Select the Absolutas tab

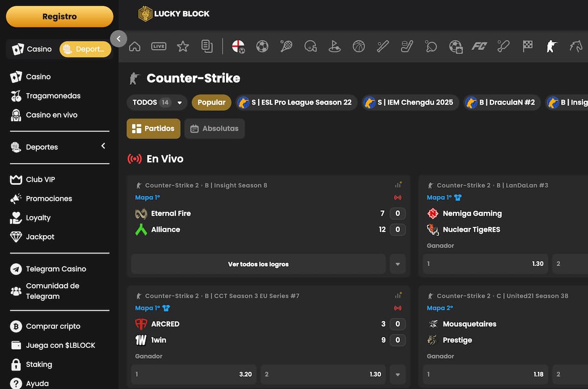tap(214, 128)
